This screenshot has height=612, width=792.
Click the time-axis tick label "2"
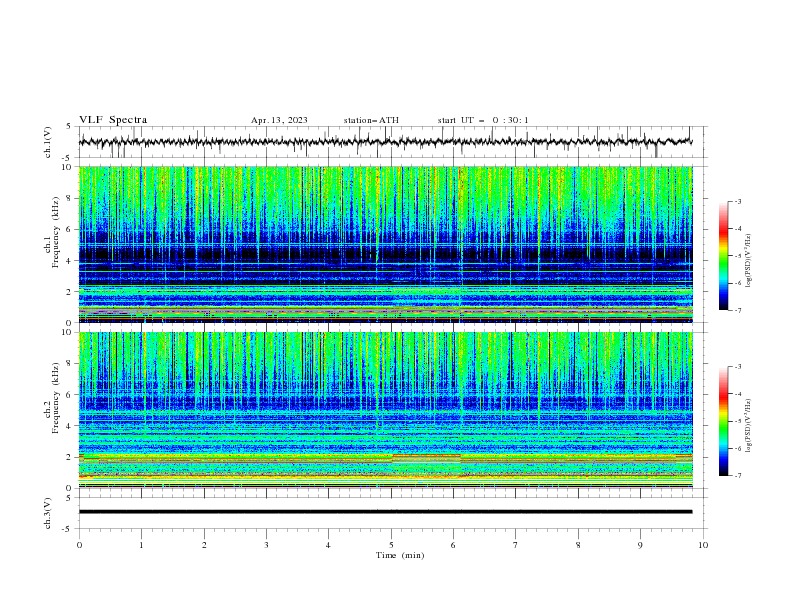click(204, 545)
